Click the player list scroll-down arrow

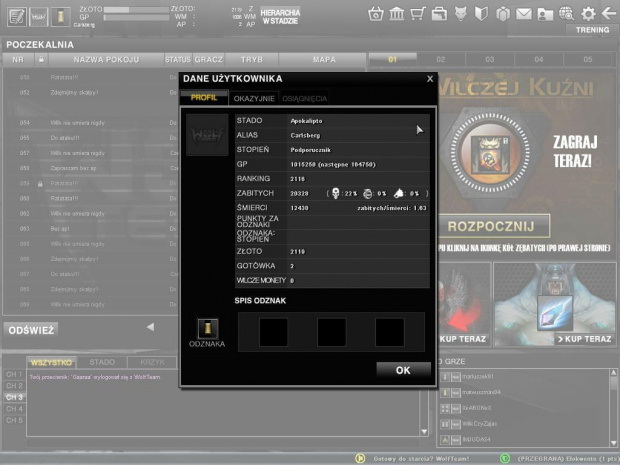coord(613,443)
